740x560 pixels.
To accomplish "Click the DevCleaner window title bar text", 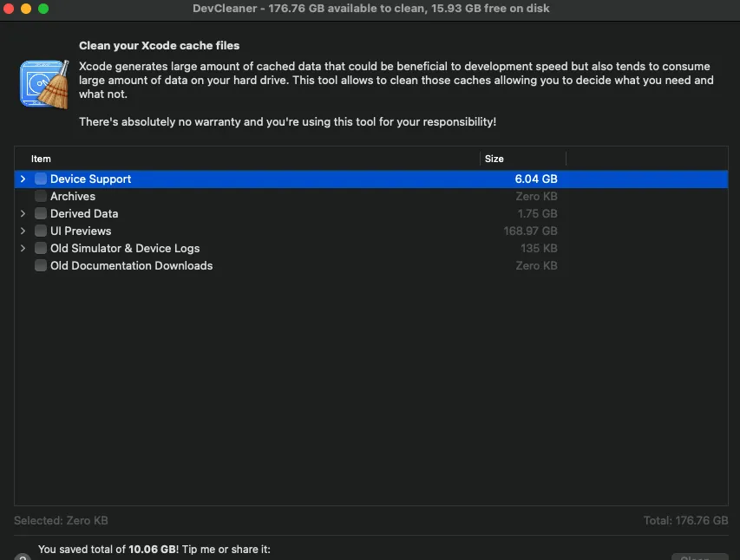I will 371,9.
